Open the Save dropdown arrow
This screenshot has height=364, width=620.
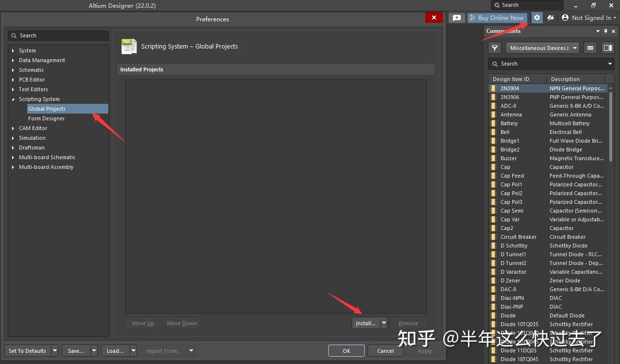[x=94, y=350]
